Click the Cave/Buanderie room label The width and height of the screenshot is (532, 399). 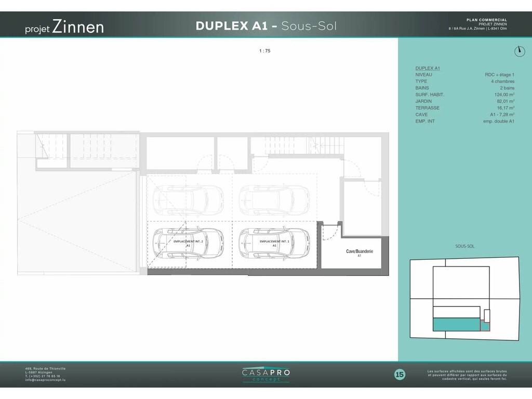tap(360, 251)
